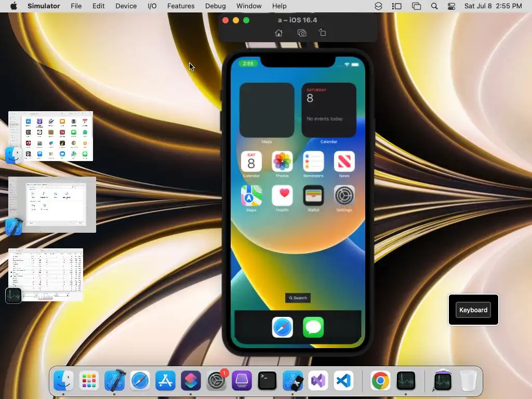Click the Keyboard button
532x399 pixels.
473,310
